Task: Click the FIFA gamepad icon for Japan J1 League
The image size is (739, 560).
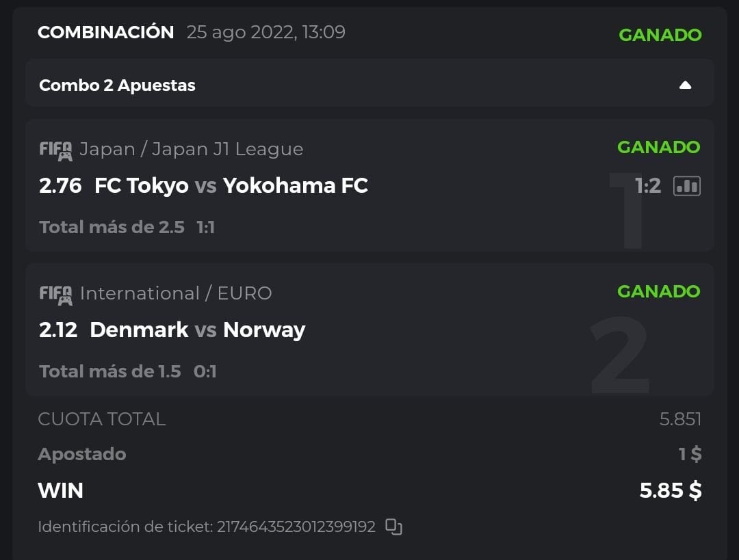Action: [x=55, y=150]
